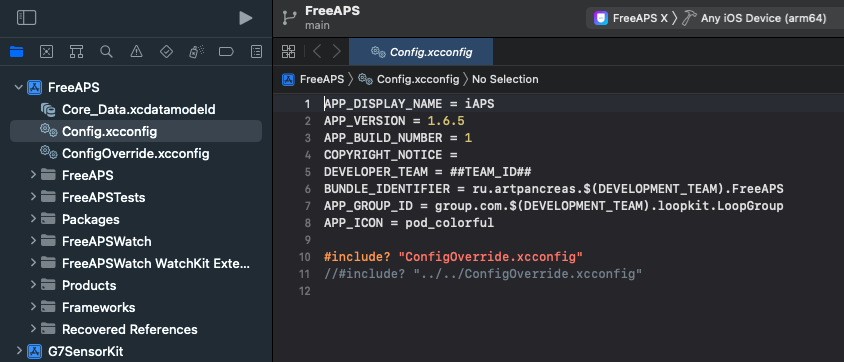Click the APP_BUILD_NUMBER line
The height and width of the screenshot is (362, 844).
[398, 138]
